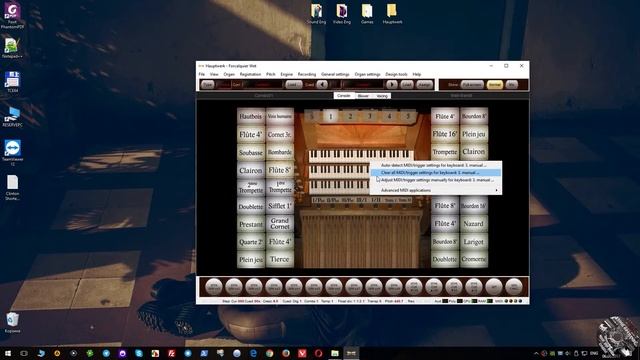The height and width of the screenshot is (360, 640).
Task: Open the Windows Start menu
Action: [8, 353]
